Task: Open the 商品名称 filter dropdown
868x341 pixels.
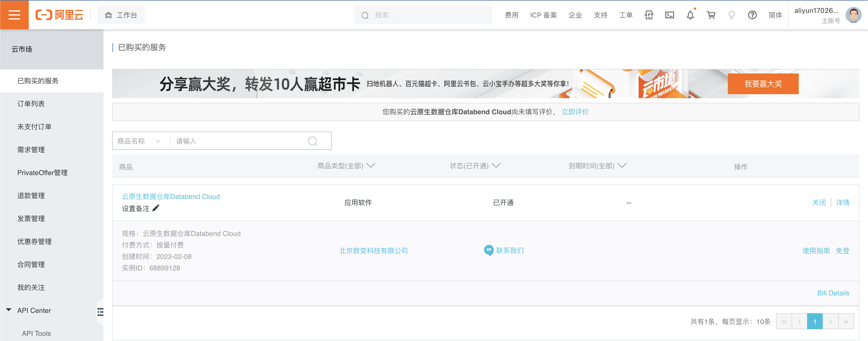Action: pos(141,141)
